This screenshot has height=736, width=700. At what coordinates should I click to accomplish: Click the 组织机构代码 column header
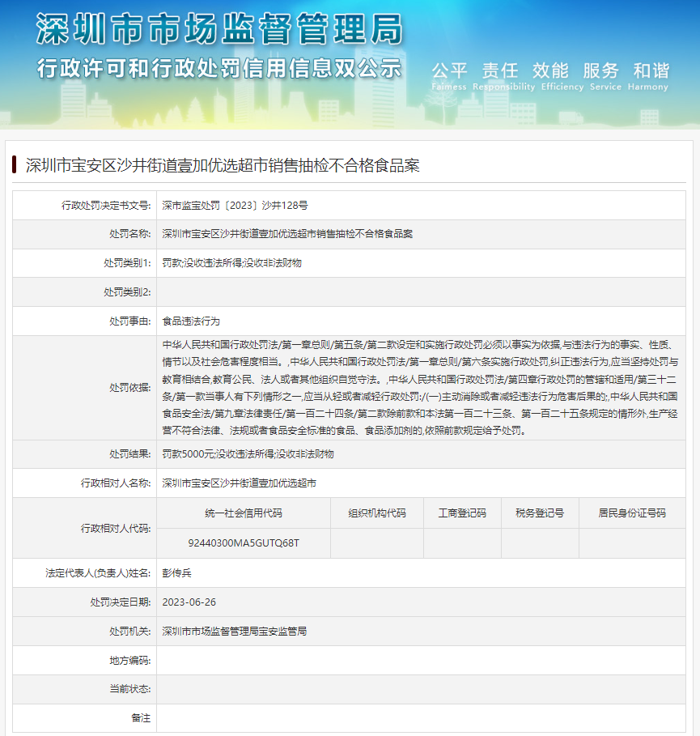tap(377, 513)
